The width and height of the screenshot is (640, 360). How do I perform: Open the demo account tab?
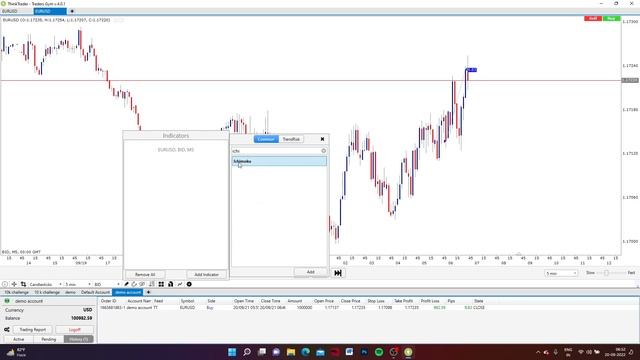coord(70,292)
